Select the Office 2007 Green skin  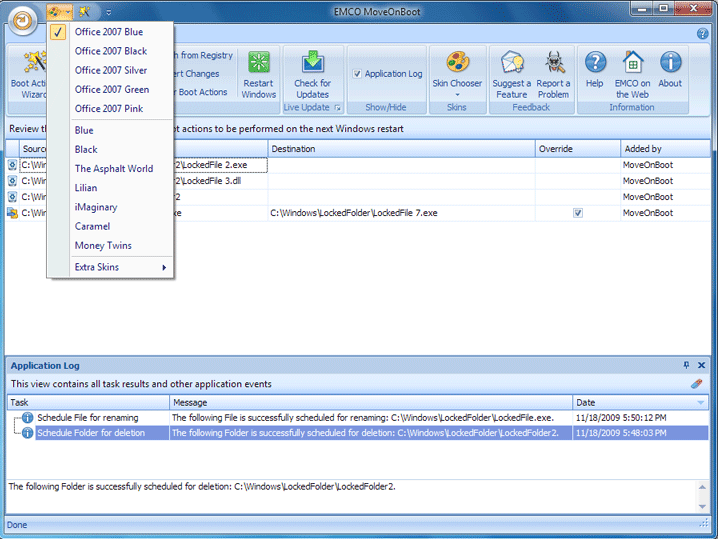110,90
